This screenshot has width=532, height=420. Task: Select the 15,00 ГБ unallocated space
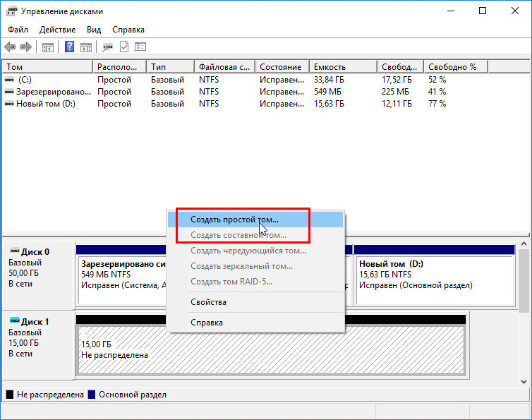(x=271, y=349)
